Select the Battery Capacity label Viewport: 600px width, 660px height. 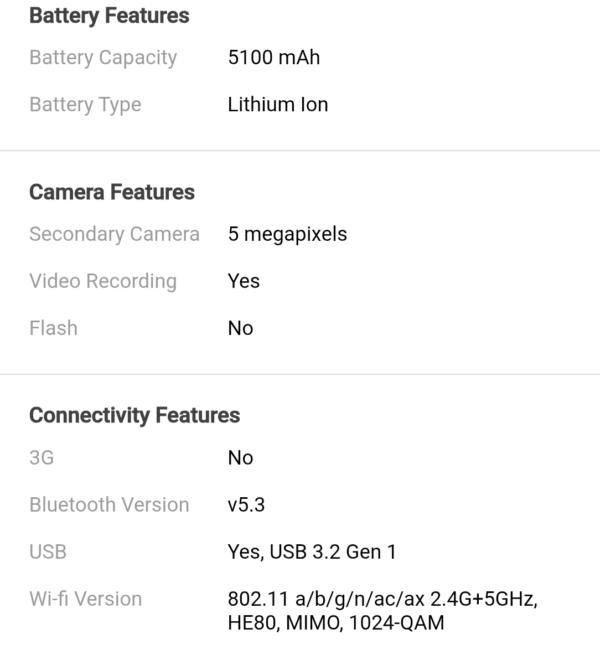(103, 58)
